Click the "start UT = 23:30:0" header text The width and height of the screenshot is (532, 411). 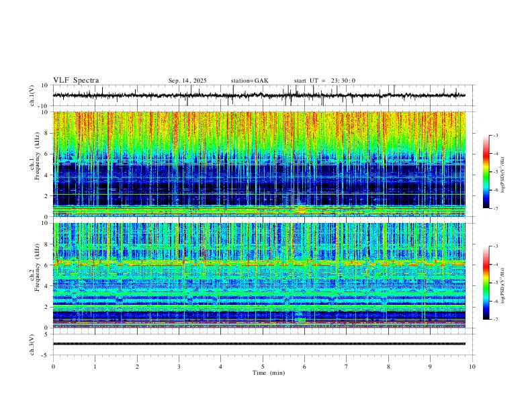tap(324, 81)
